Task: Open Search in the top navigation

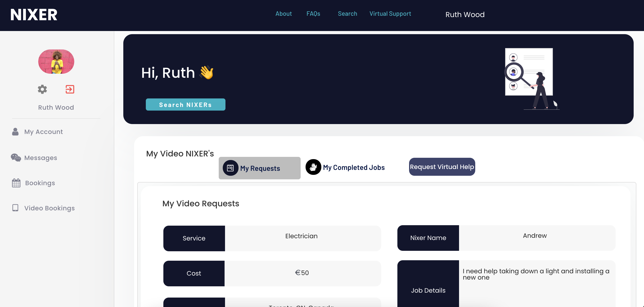Action: tap(347, 14)
